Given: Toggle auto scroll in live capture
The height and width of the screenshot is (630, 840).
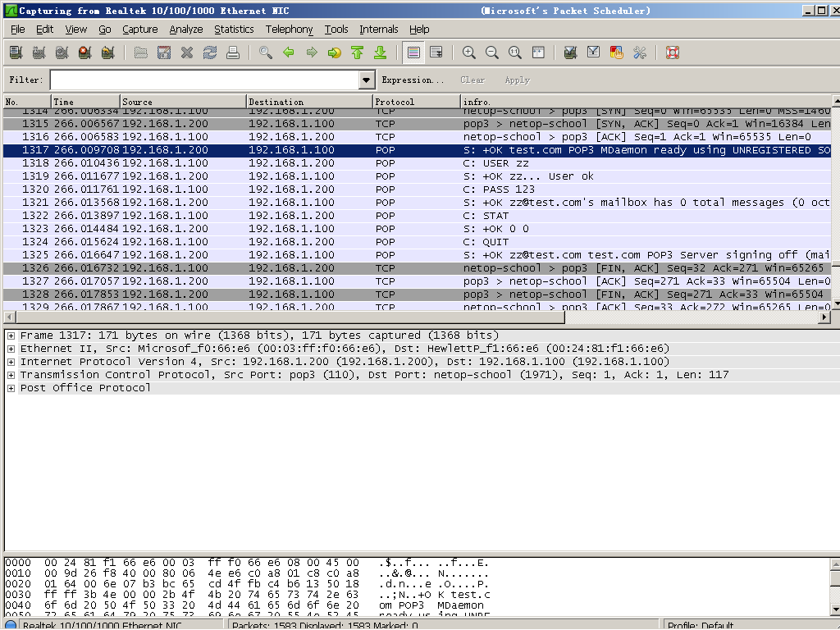Looking at the screenshot, I should (436, 52).
